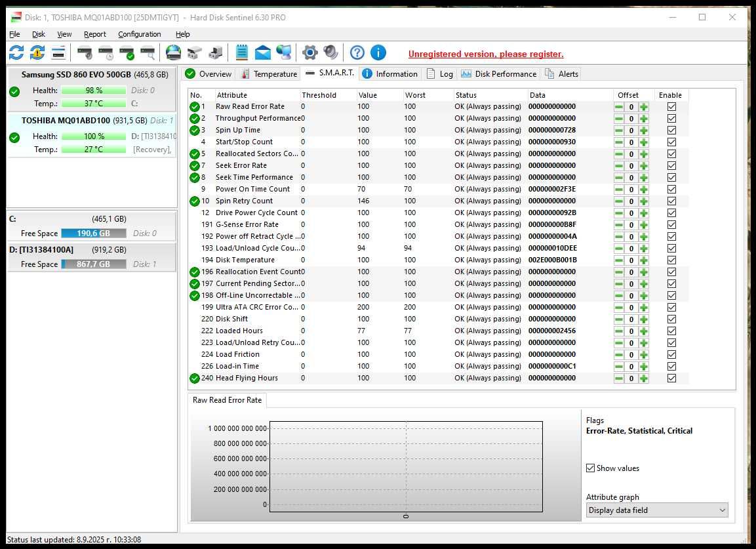
Task: Click the blue envelope email icon
Action: [263, 52]
